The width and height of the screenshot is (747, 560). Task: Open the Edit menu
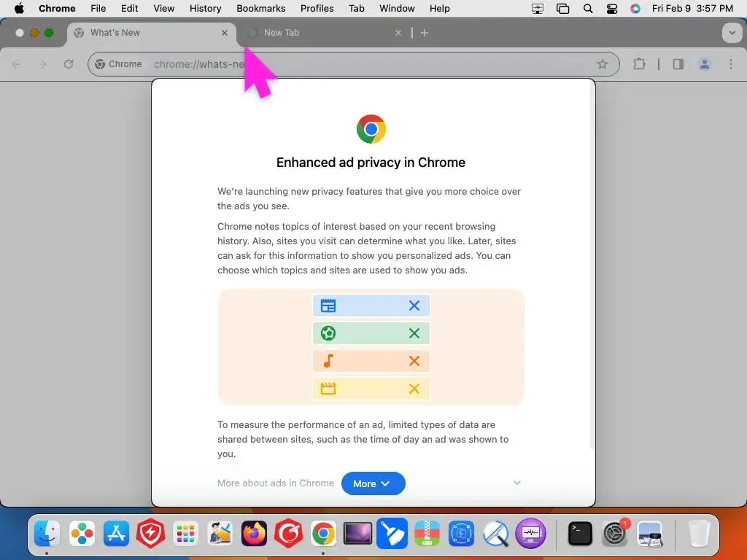click(x=130, y=9)
